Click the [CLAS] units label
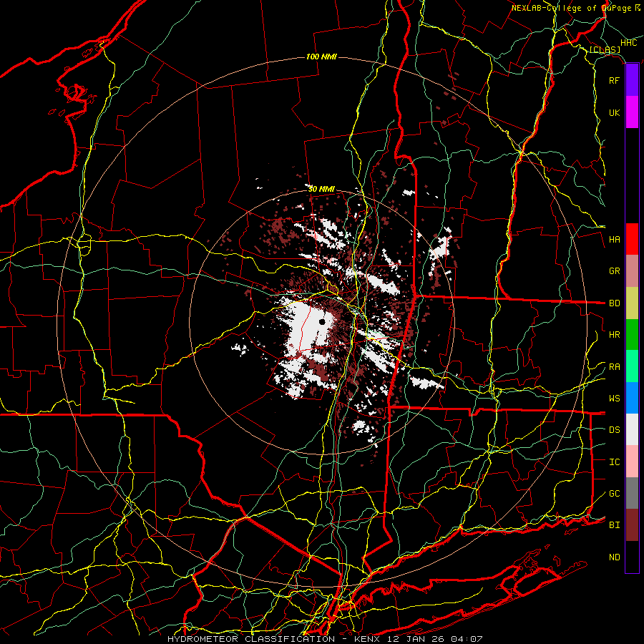 605,49
